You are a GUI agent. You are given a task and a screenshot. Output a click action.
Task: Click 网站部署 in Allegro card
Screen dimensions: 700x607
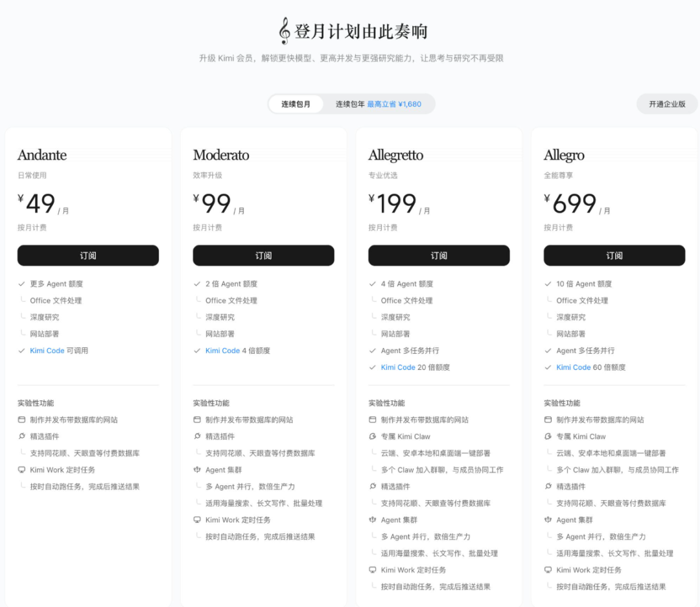click(570, 334)
